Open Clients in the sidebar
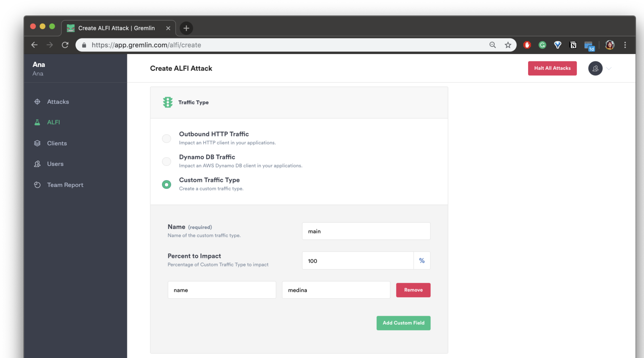The image size is (644, 358). (x=57, y=143)
